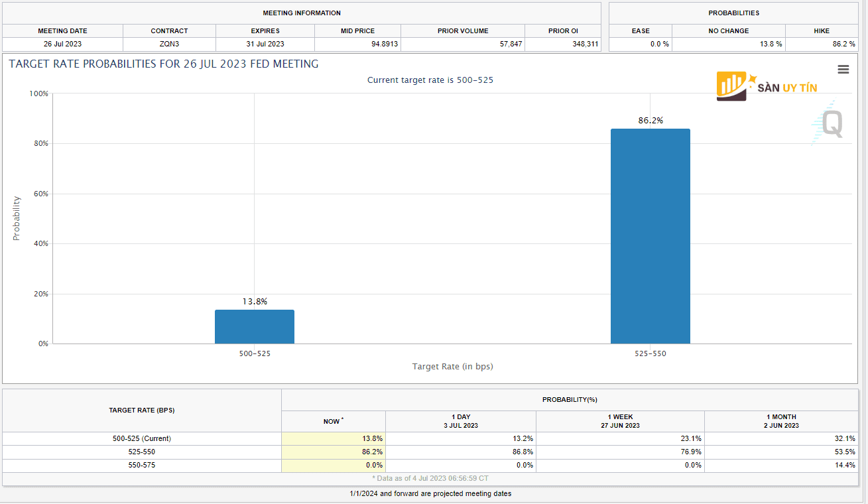
Task: Click the ZQN3 contract cell
Action: [169, 44]
